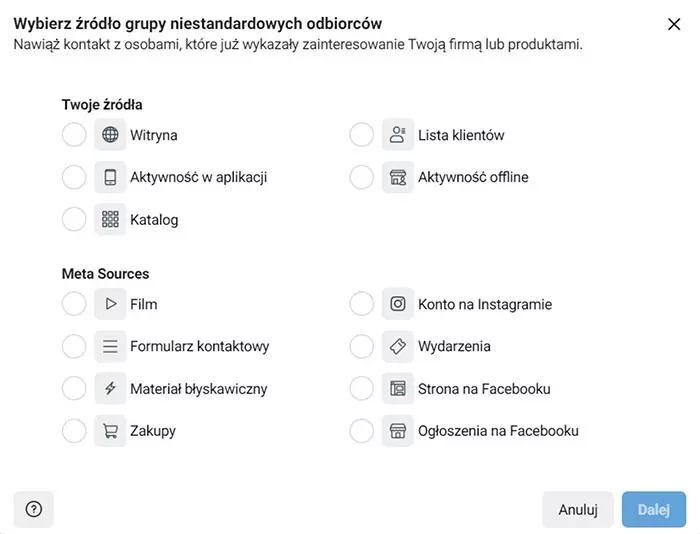Select the Katalog radio button
Screen dimensions: 700x534
click(x=74, y=219)
